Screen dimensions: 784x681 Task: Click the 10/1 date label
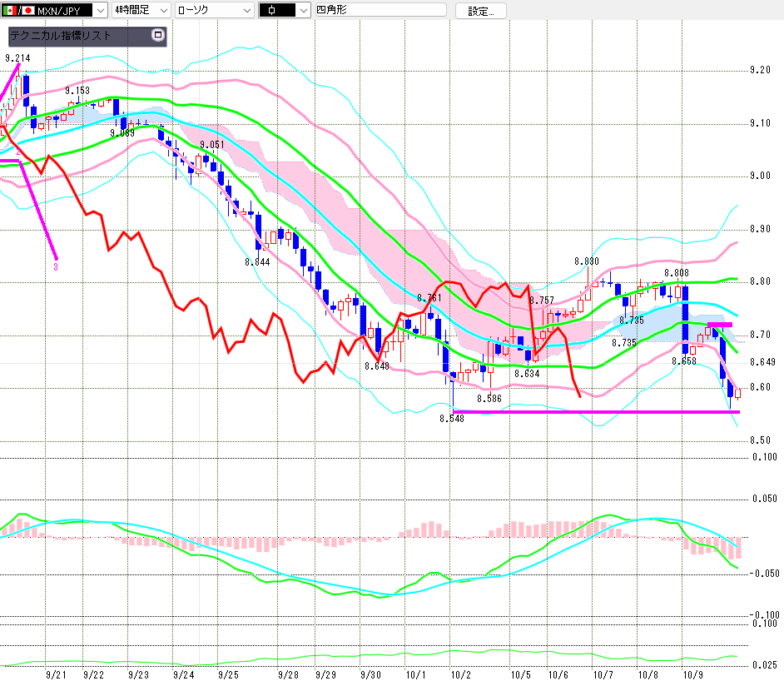coord(415,675)
